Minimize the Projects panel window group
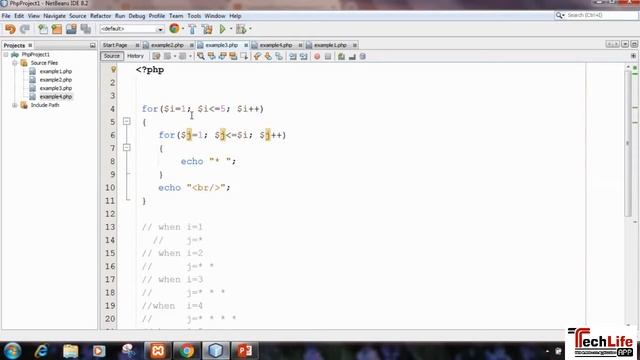This screenshot has height=360, width=640. click(x=93, y=45)
